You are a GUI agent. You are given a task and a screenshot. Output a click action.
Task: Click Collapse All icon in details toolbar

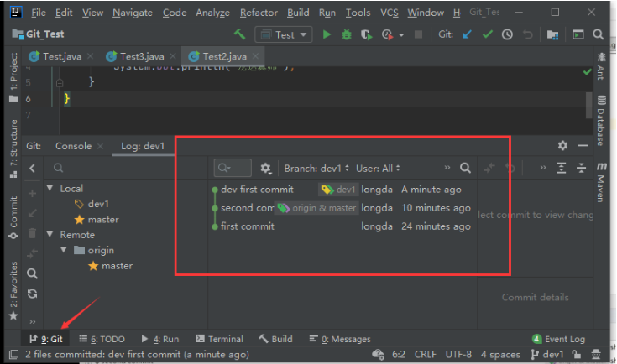tap(581, 169)
